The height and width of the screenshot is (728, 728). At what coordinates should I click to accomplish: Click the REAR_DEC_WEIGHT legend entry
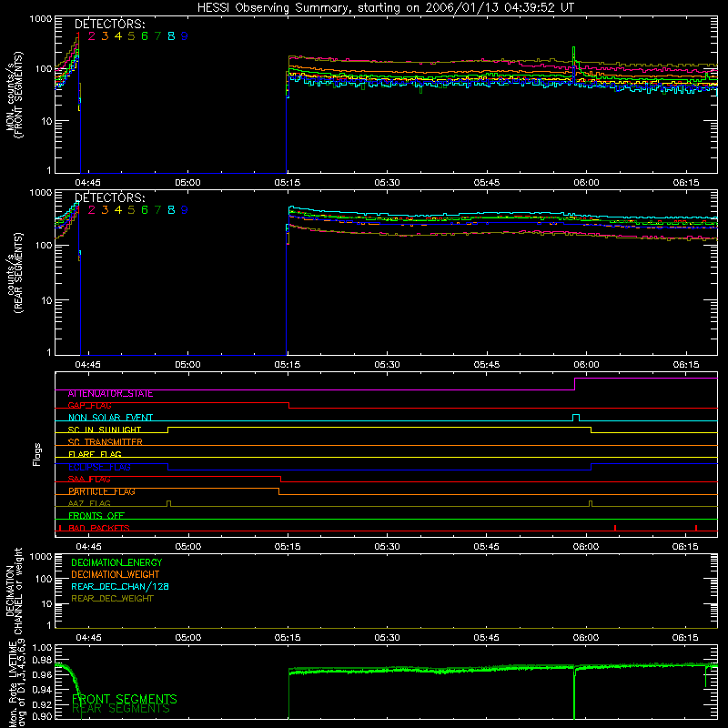112,599
